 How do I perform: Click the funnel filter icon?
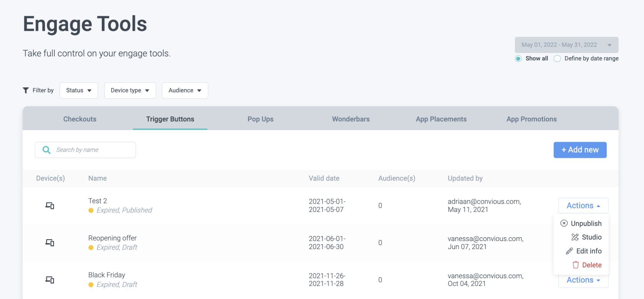(26, 90)
